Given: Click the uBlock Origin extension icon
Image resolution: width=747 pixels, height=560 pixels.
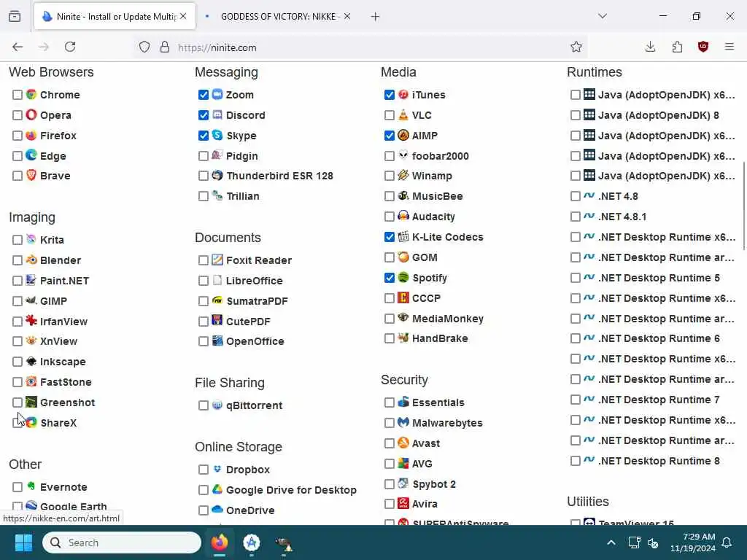Looking at the screenshot, I should (703, 47).
